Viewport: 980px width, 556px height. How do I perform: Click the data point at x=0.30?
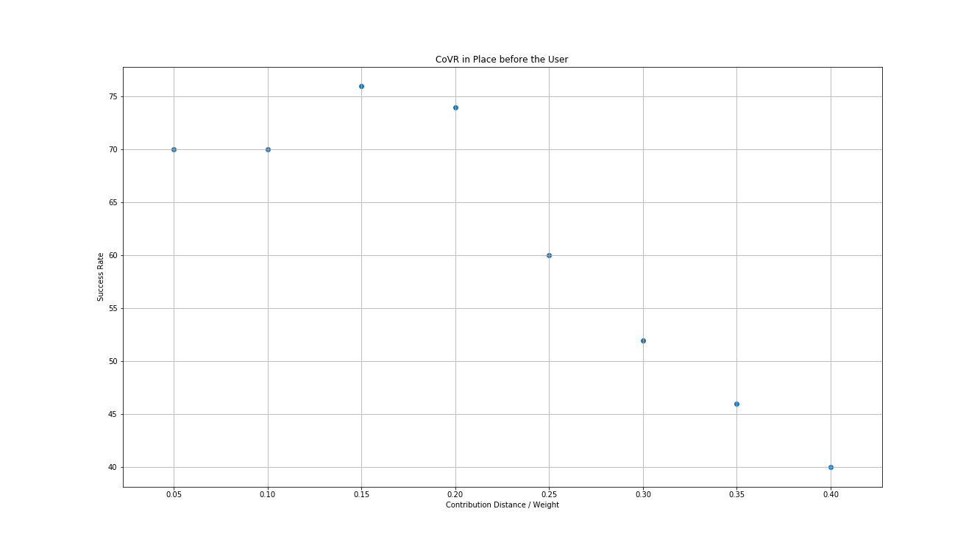click(643, 341)
